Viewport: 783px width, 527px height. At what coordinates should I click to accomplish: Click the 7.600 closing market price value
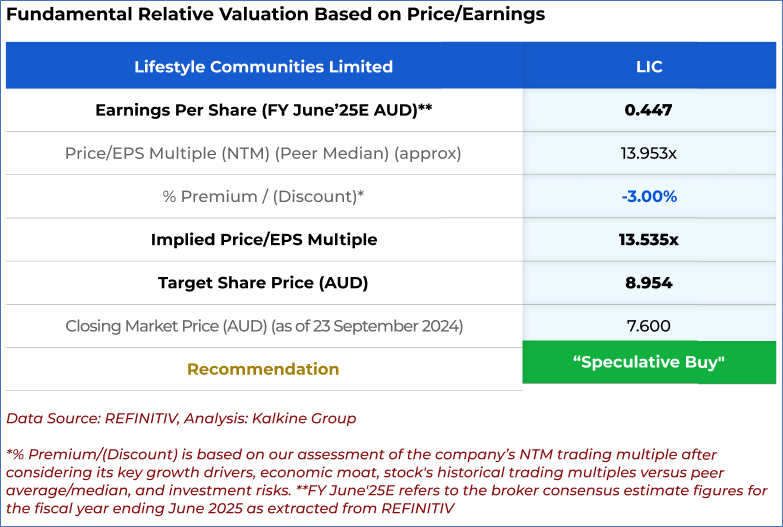648,326
